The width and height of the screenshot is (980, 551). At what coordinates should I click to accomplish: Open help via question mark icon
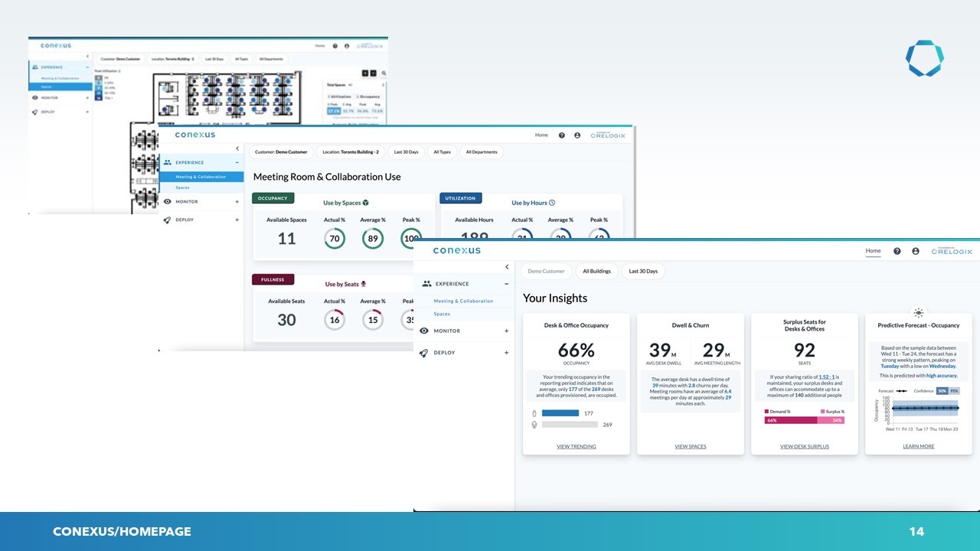pos(897,250)
